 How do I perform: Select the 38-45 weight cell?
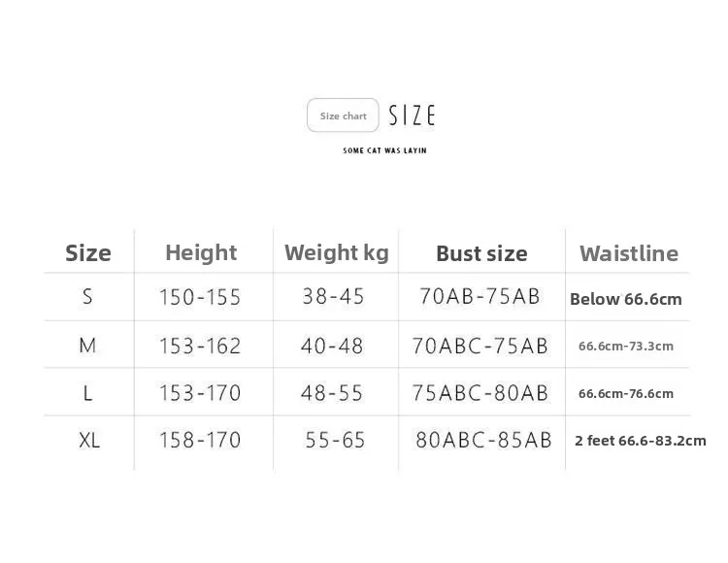tap(333, 296)
